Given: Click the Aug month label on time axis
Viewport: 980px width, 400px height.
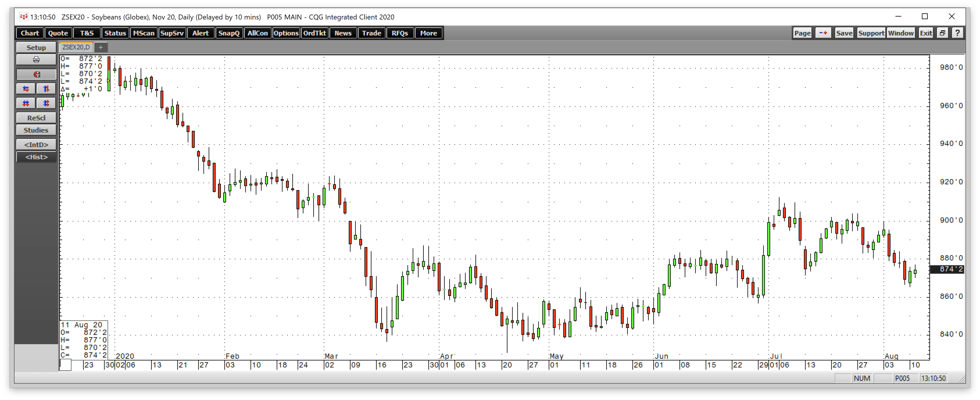Looking at the screenshot, I should [891, 356].
